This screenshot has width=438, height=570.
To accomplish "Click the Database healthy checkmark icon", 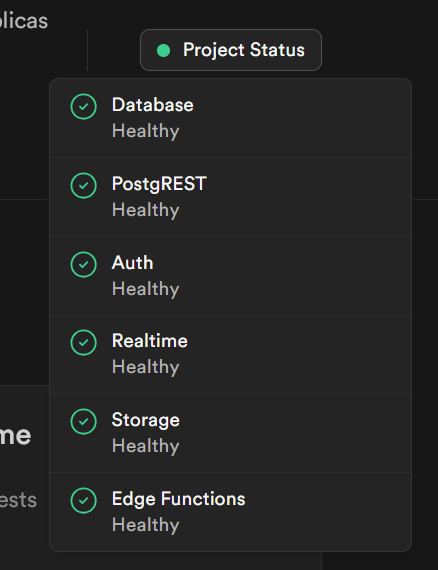I will tap(84, 107).
